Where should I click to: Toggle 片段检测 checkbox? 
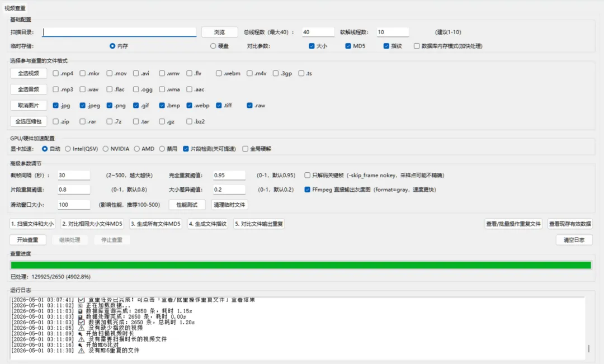point(186,149)
